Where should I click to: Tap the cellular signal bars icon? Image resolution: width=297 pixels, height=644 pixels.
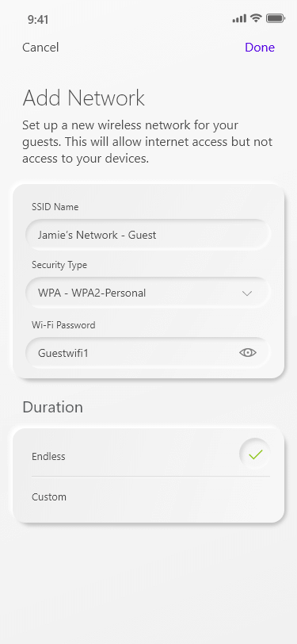pyautogui.click(x=239, y=18)
